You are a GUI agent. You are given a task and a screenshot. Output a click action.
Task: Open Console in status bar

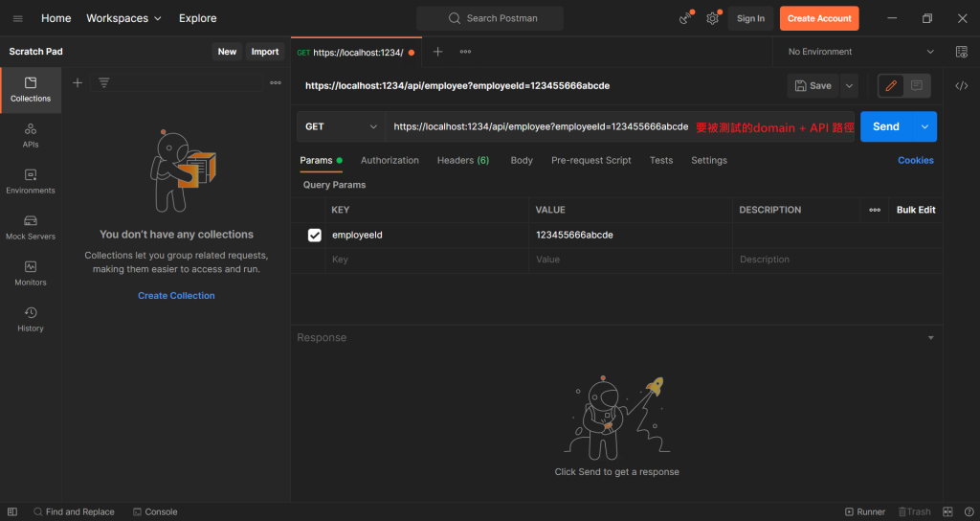(x=155, y=511)
